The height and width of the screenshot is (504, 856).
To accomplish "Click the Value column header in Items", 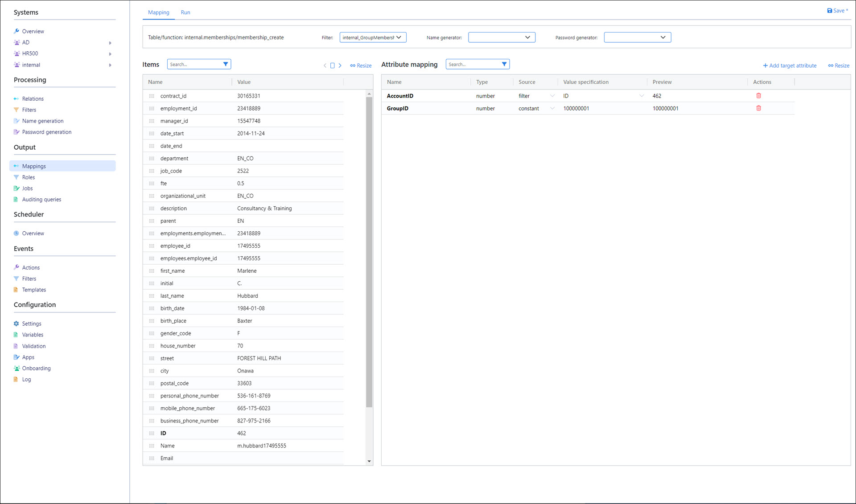I will point(244,82).
